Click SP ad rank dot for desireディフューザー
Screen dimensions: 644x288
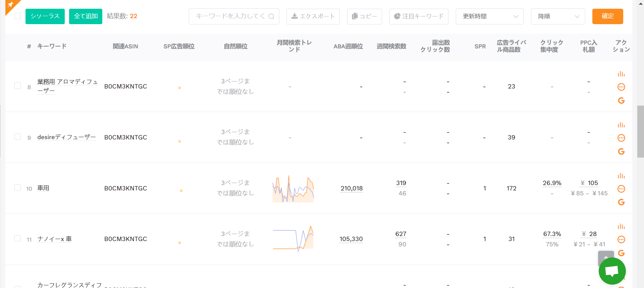[180, 141]
